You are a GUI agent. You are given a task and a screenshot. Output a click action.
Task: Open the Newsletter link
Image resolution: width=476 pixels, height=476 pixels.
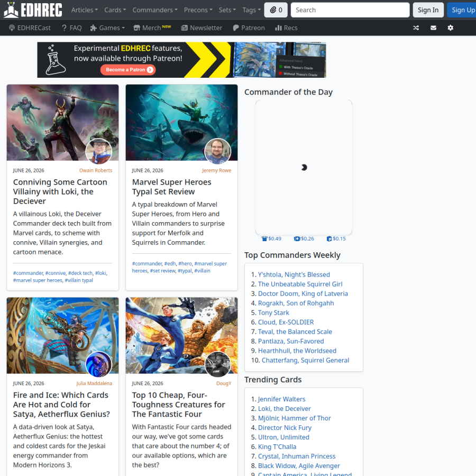pyautogui.click(x=202, y=28)
